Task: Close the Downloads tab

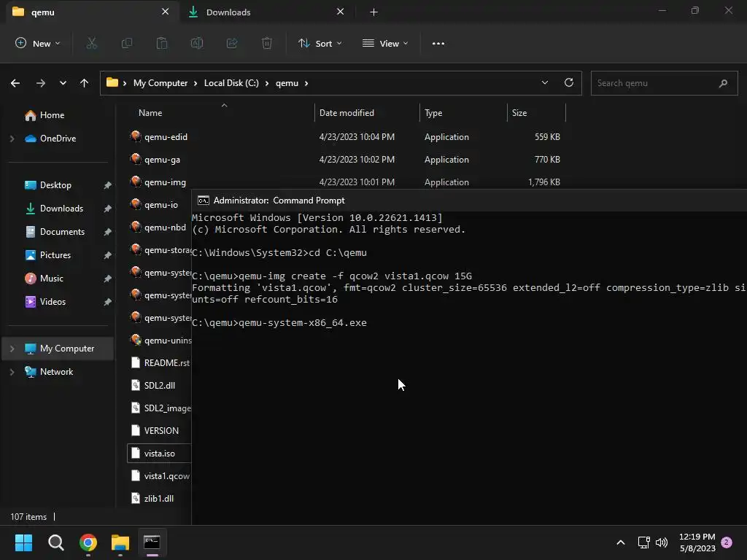Action: pos(340,12)
